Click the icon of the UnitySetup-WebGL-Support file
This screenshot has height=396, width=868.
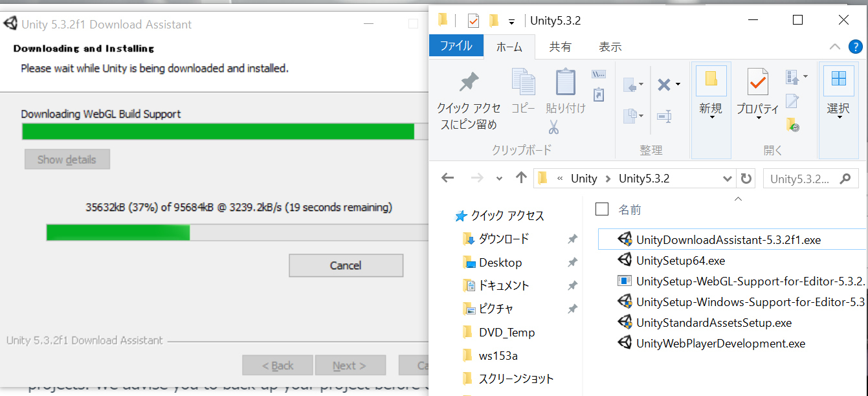[625, 281]
